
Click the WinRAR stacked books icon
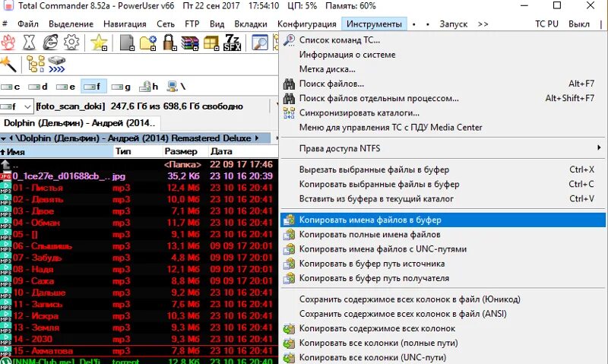190,43
